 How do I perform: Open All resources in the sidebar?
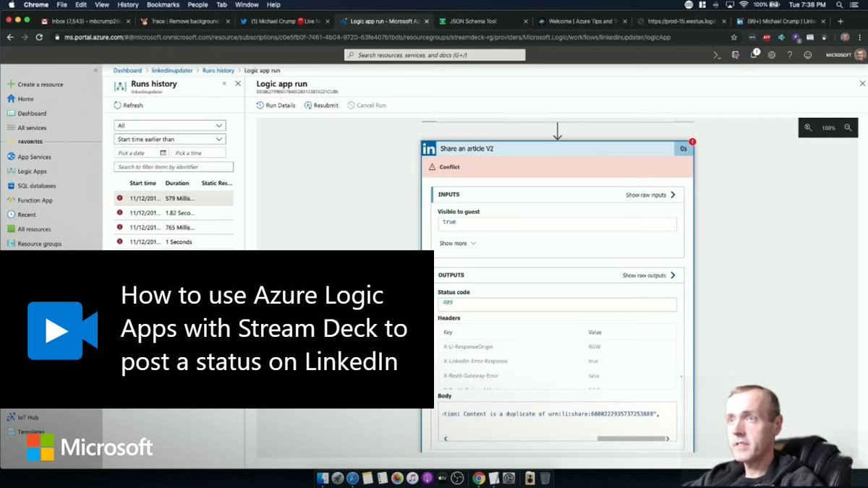[29, 229]
